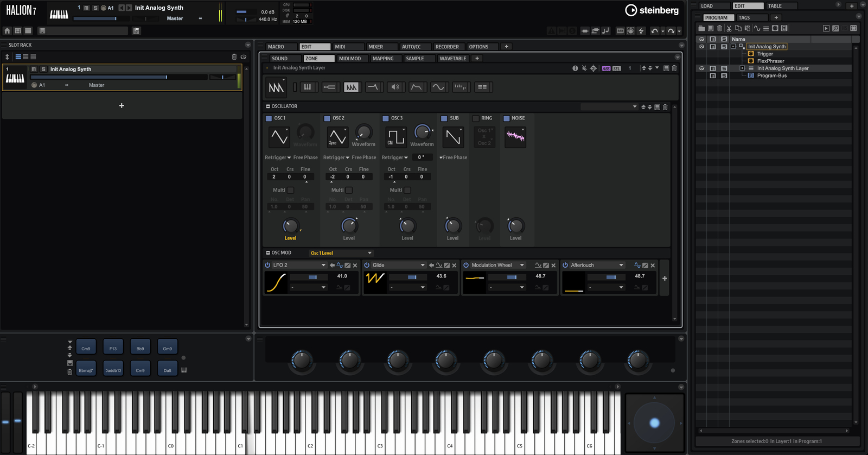Open the Osc 1 Level destination dropdown

click(341, 253)
